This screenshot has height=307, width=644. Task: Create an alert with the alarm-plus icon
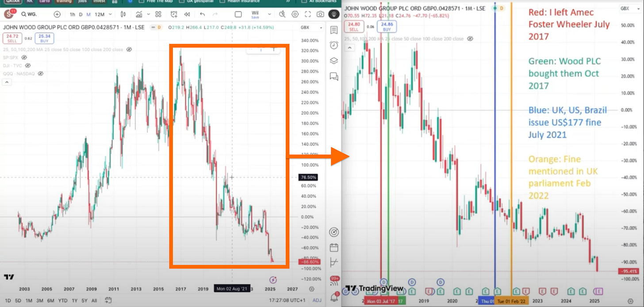pos(174,15)
